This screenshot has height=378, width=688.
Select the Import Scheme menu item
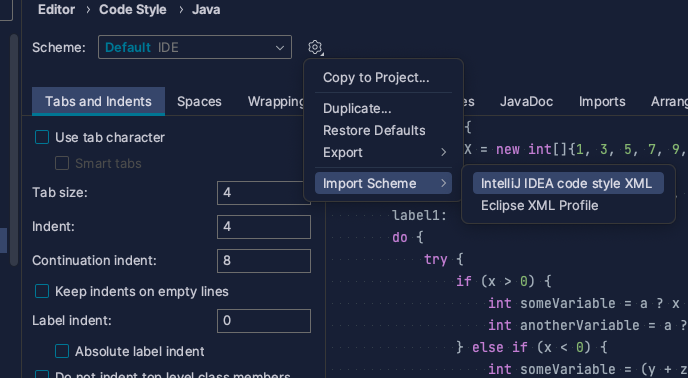383,184
